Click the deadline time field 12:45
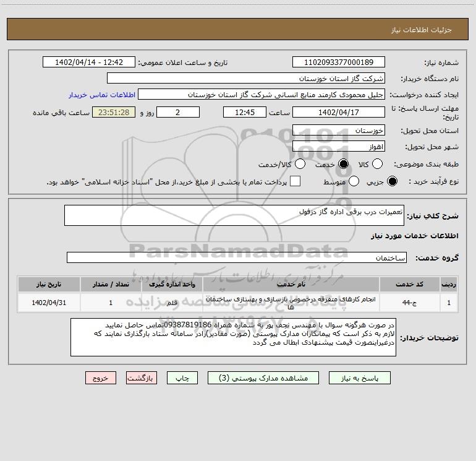Screen dimensions: 476x461 click(x=245, y=112)
